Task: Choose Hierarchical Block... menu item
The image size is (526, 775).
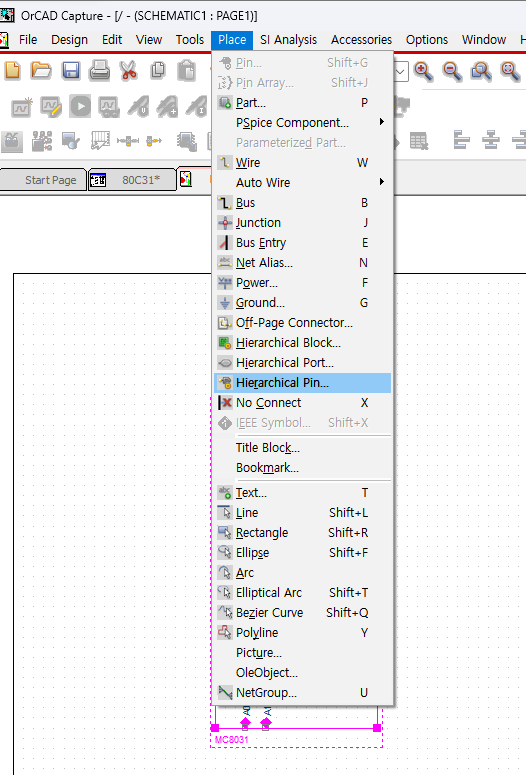Action: point(303,343)
